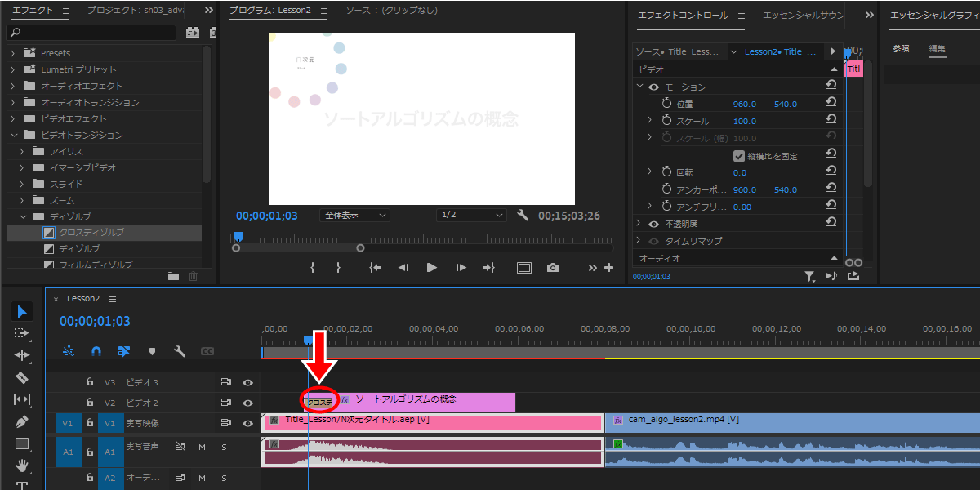Collapse ディゾルブ folder
980x490 pixels.
[22, 216]
